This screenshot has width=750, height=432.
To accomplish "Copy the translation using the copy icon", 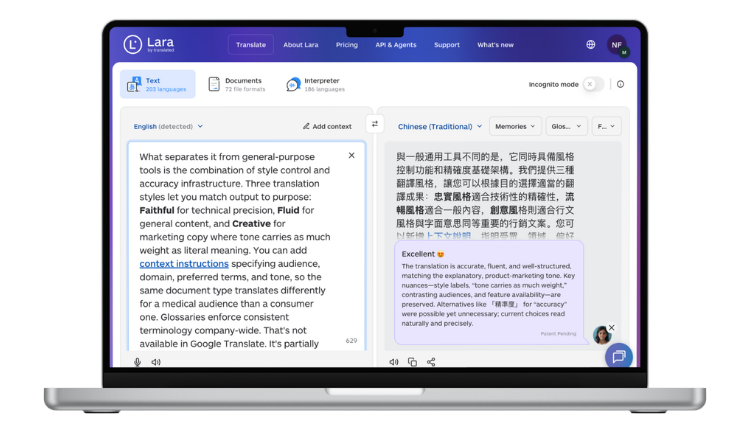I will pos(412,362).
